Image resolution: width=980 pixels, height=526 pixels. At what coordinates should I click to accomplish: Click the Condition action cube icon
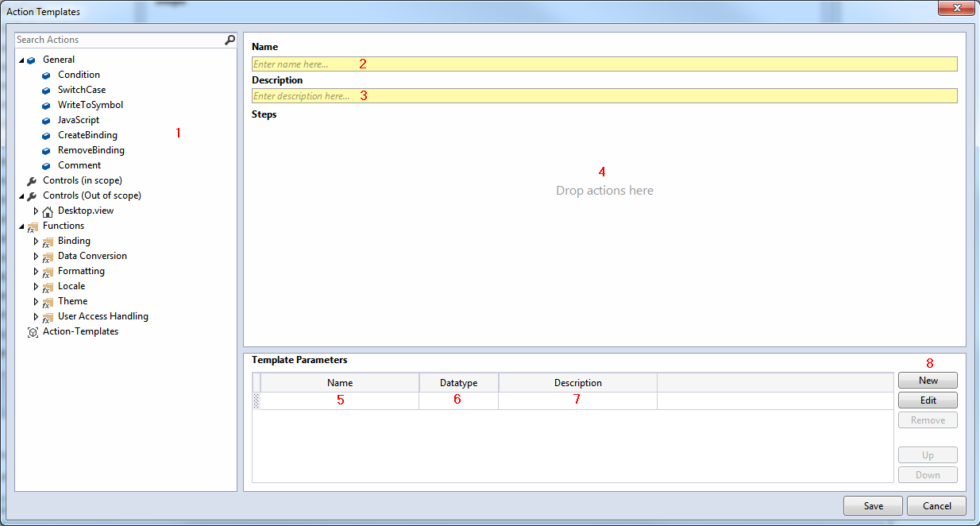46,75
